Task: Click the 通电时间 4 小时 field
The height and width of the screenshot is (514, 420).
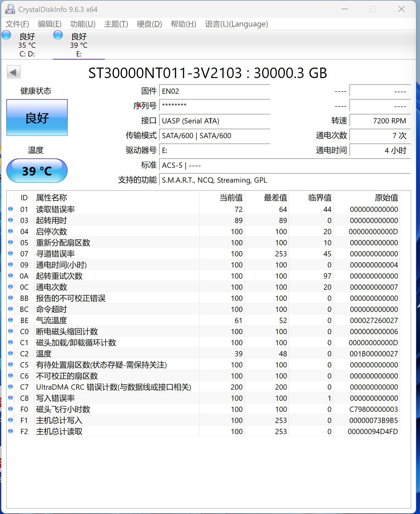Action: tap(380, 150)
